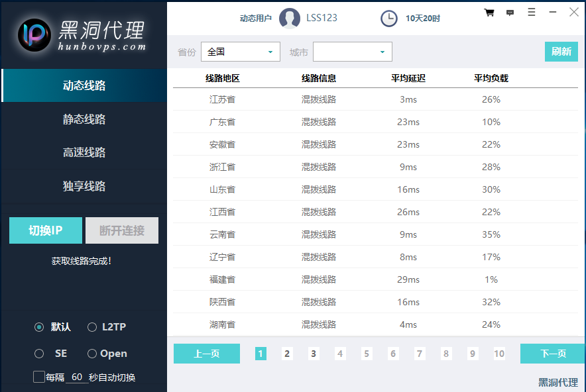Go to page 3 of the line list
Screen dimensions: 586x392
314,354
